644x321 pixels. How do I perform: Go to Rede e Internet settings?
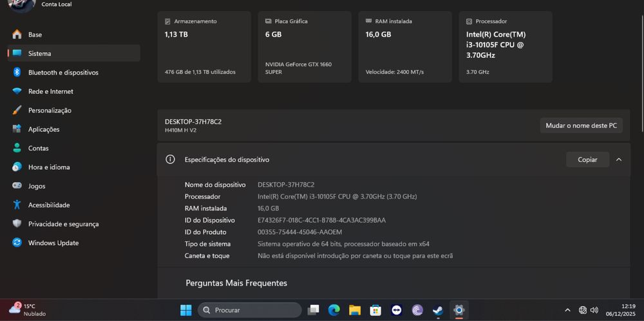74,91
